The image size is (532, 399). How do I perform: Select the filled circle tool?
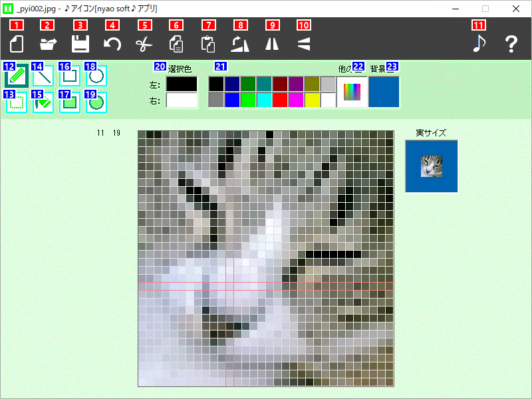(x=96, y=102)
